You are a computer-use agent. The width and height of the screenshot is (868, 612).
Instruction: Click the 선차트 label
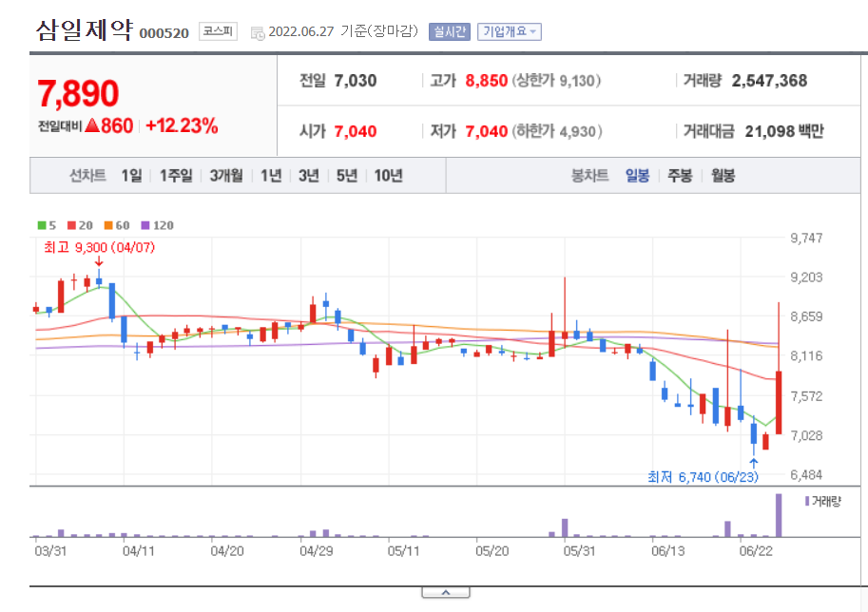(87, 176)
